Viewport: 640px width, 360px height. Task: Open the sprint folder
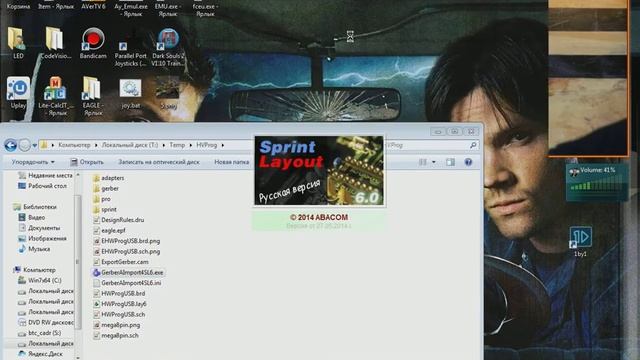(x=105, y=209)
